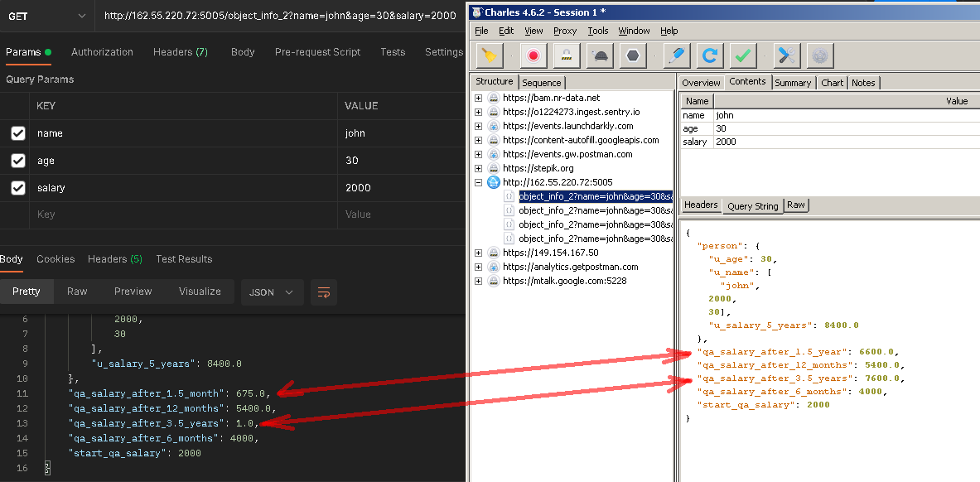980x482 pixels.
Task: Open the Headers tab in Charles request pane
Action: [701, 205]
